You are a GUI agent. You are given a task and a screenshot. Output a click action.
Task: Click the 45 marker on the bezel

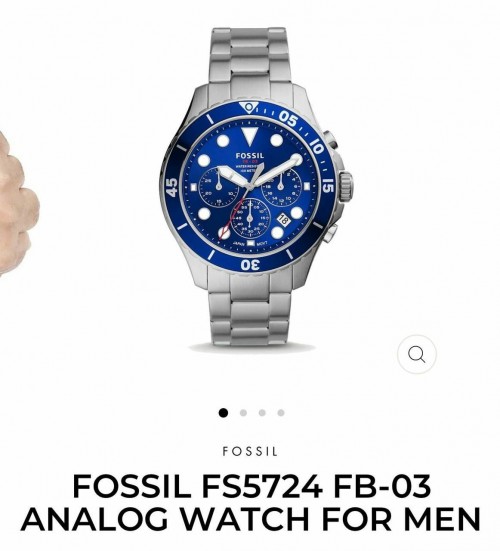172,187
